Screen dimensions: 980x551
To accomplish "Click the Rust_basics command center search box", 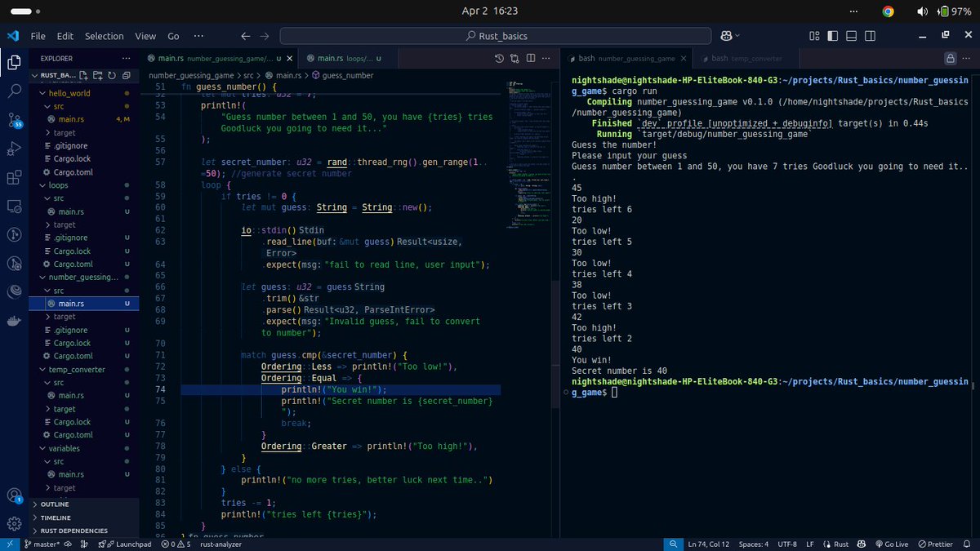I will tap(496, 36).
